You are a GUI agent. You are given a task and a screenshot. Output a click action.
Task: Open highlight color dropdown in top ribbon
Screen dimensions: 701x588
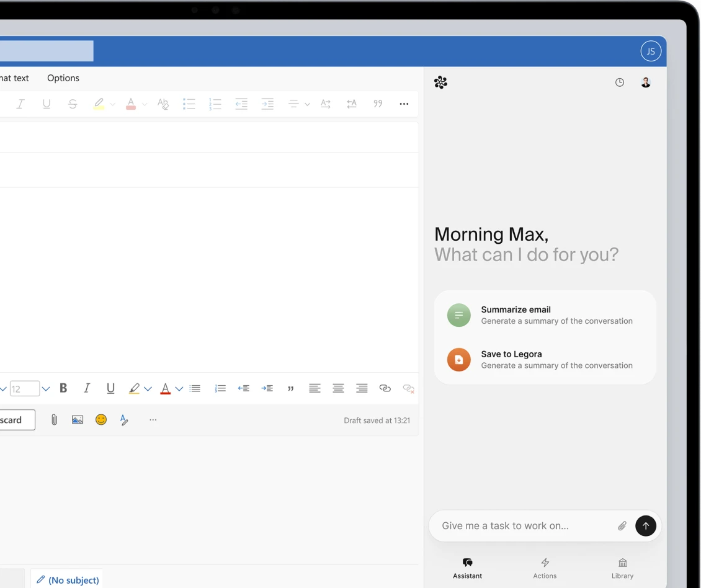pos(113,104)
